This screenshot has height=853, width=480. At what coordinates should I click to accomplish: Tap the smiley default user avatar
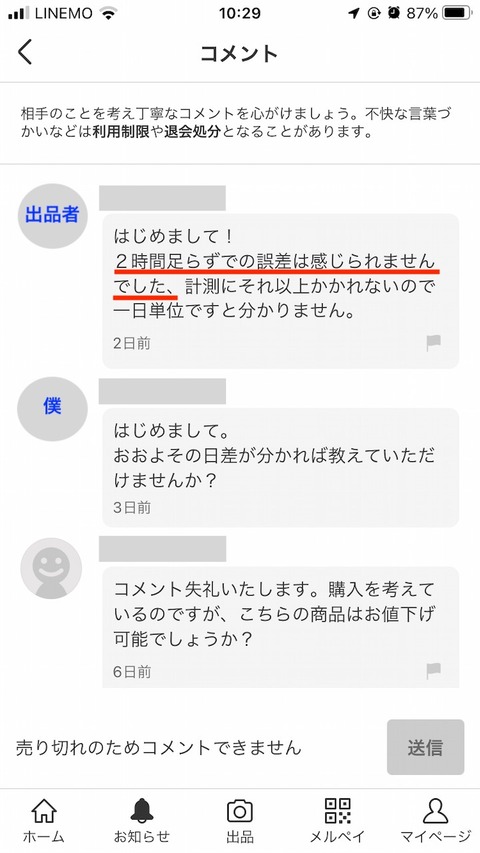[x=51, y=568]
